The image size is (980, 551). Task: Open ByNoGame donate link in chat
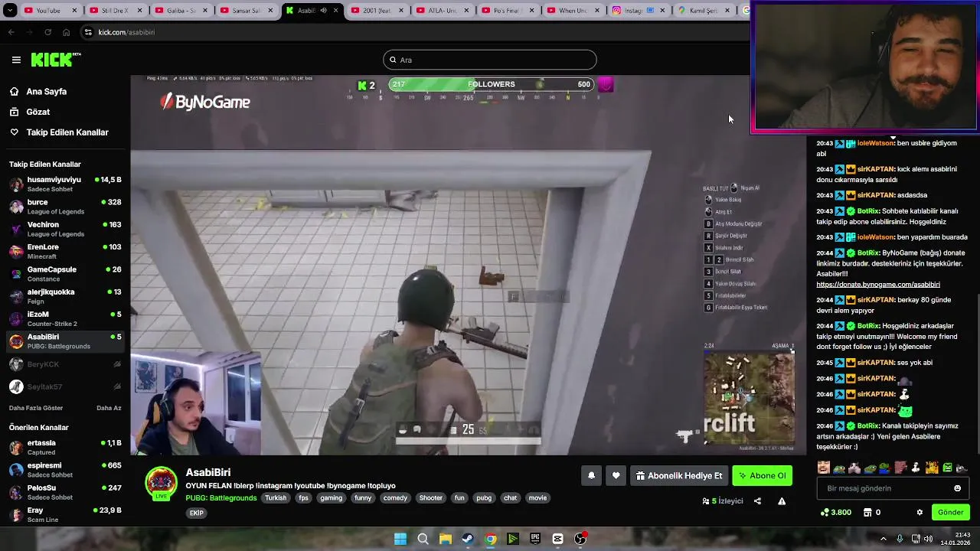click(x=877, y=285)
